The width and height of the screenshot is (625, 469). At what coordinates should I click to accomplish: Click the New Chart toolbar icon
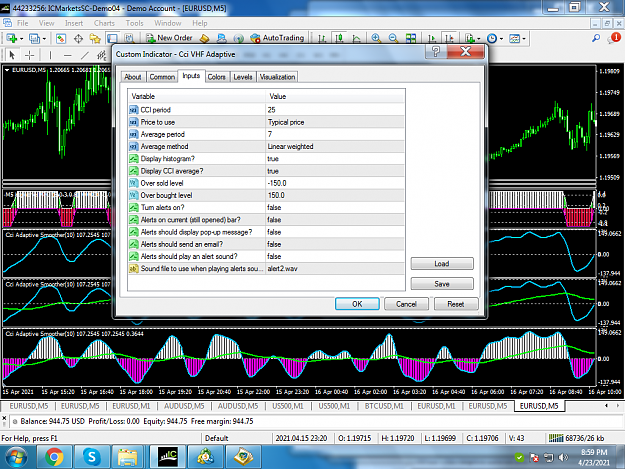tap(11, 38)
